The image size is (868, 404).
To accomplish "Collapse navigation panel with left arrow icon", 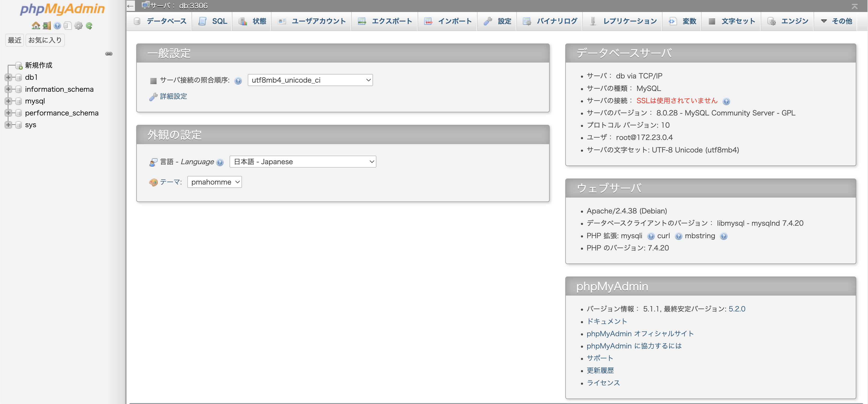I will coord(131,6).
